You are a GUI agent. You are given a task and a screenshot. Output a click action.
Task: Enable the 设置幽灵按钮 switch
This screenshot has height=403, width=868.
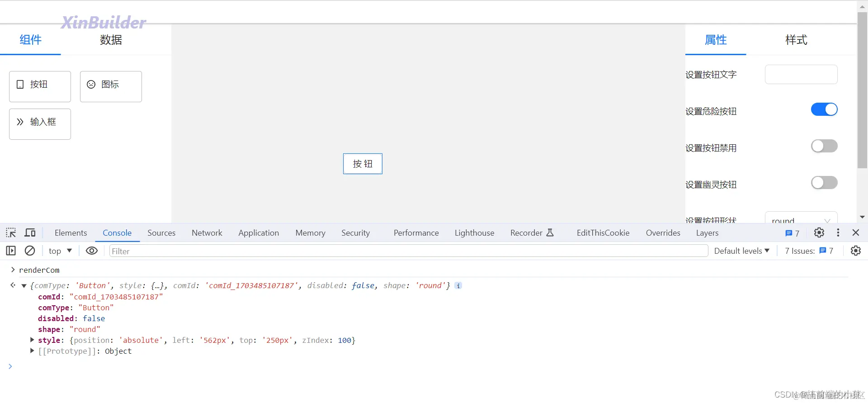click(824, 183)
